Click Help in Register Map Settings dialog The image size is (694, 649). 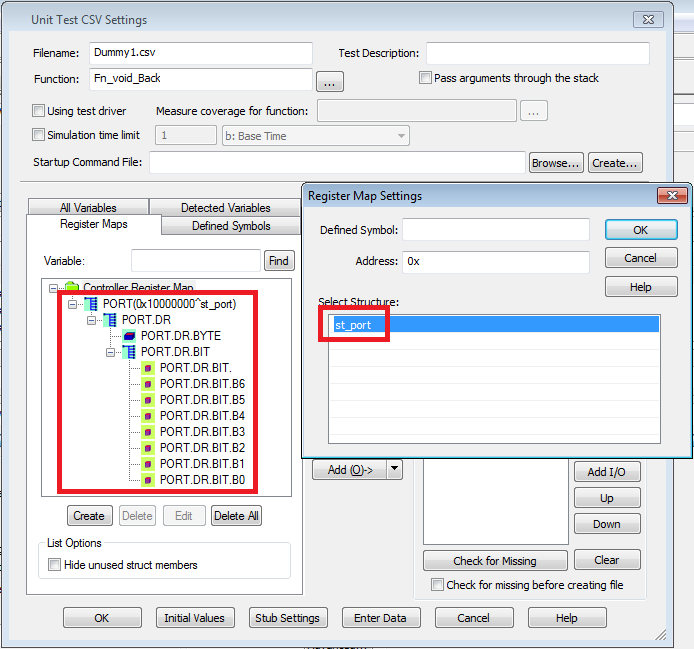tap(641, 287)
